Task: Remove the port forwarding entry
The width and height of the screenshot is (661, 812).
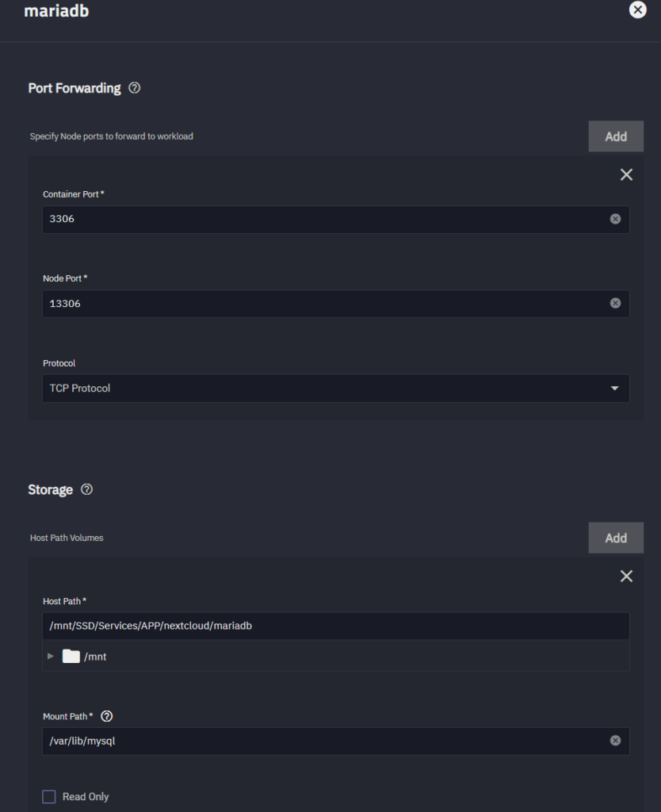Action: coord(626,174)
